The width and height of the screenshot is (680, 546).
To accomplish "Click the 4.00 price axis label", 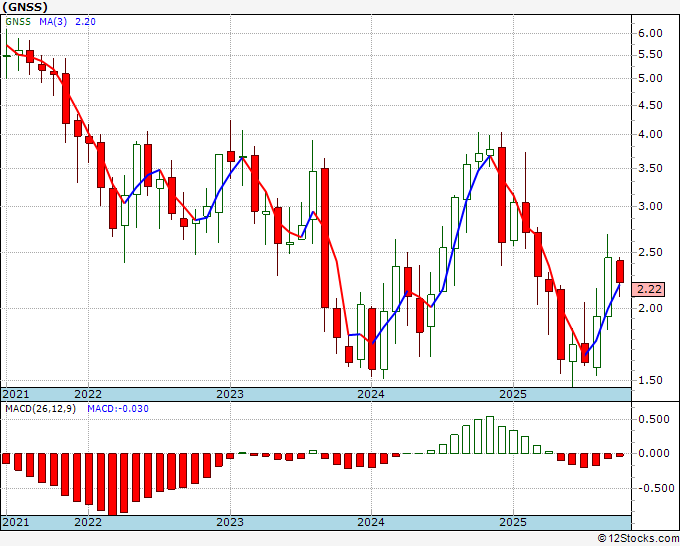I will pos(650,134).
